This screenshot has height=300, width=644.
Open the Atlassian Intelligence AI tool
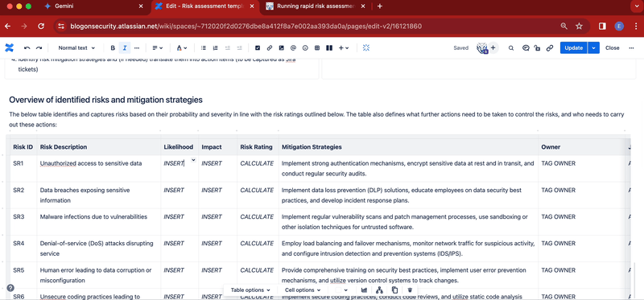[366, 48]
